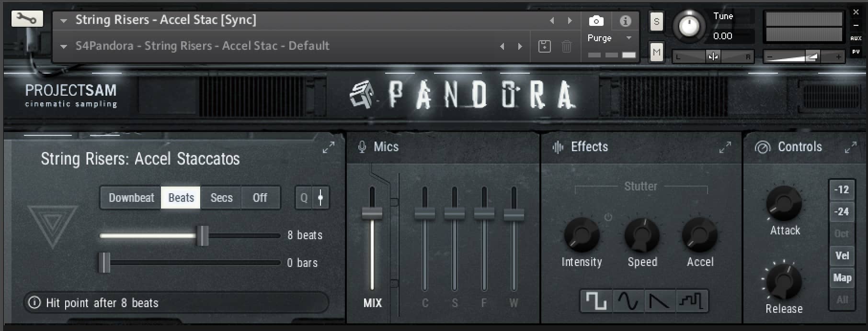
Task: Close the instrument with the X
Action: click(x=856, y=12)
